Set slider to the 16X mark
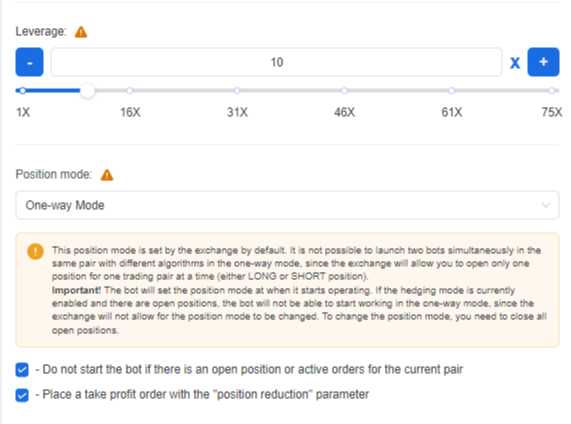The image size is (571, 424). 130,90
